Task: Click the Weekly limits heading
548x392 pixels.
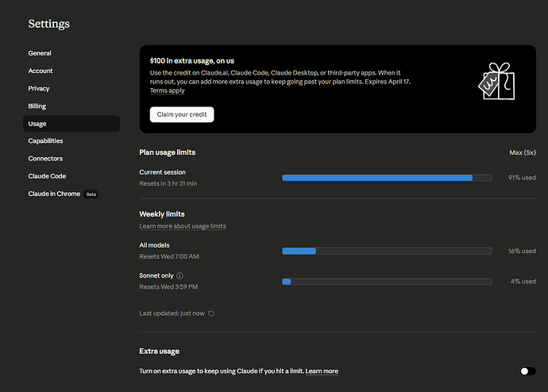Action: pyautogui.click(x=162, y=214)
